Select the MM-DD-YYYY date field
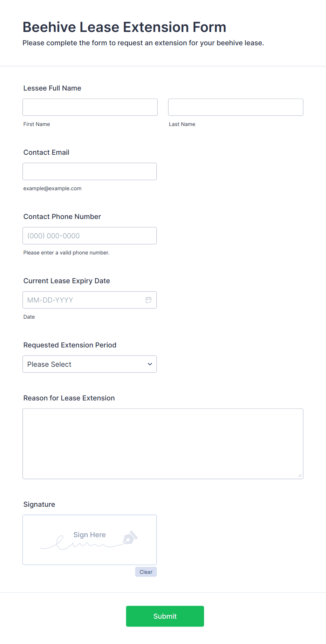Image resolution: width=326 pixels, height=644 pixels. click(90, 300)
